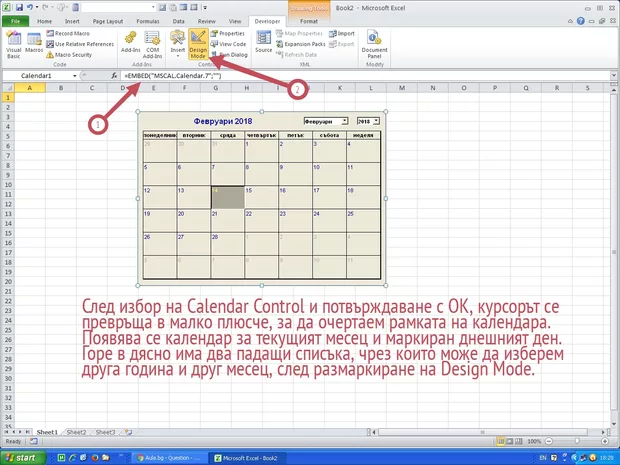The height and width of the screenshot is (465, 620).
Task: Go to the last sheet tab arrow
Action: pyautogui.click(x=27, y=432)
